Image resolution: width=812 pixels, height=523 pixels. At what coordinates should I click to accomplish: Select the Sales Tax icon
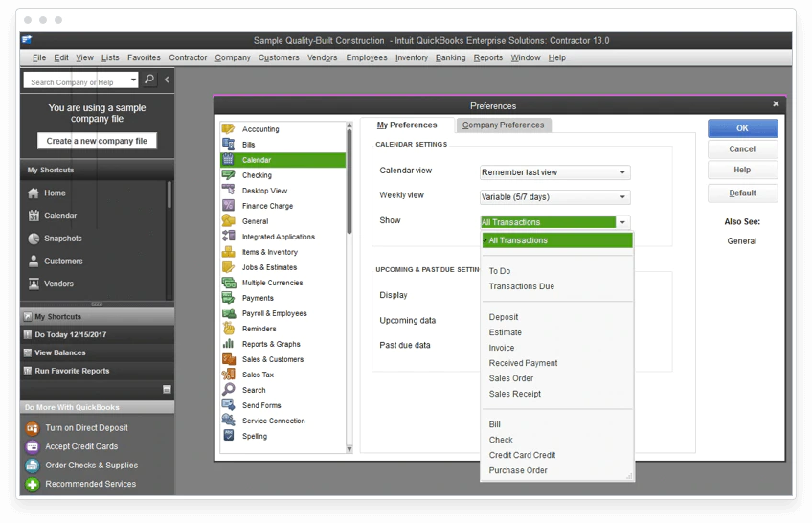click(228, 375)
